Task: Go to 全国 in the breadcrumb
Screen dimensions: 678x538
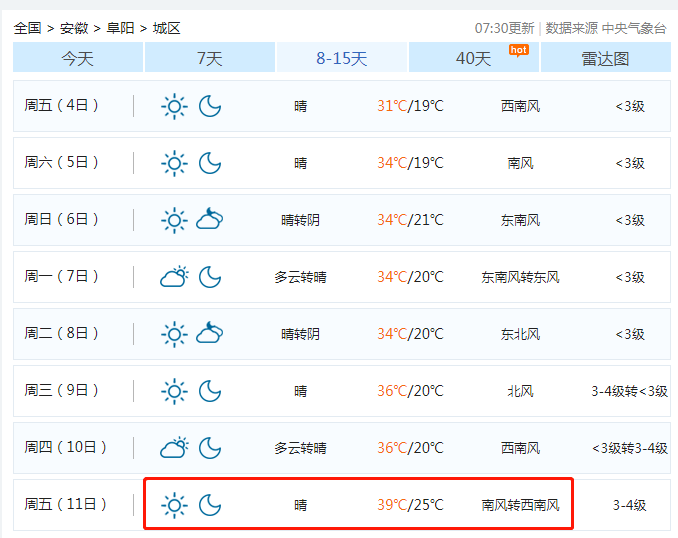Action: (x=28, y=28)
